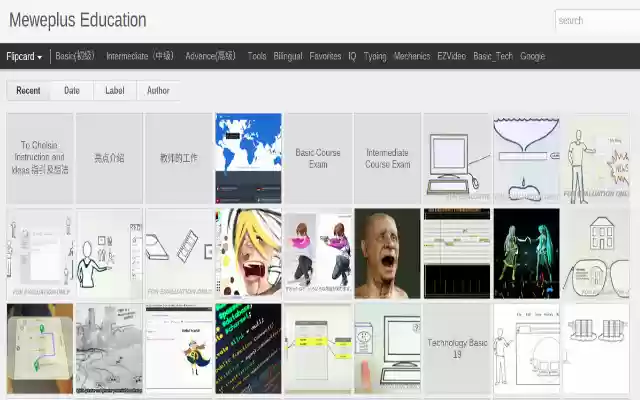Open the desktop computer with mouse sketch card
This screenshot has width=640, height=400.
click(x=457, y=158)
